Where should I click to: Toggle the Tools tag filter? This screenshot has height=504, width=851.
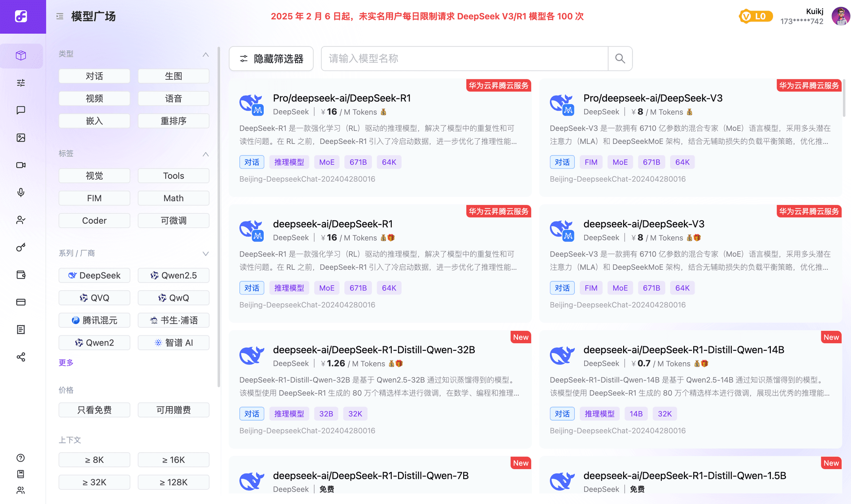(173, 176)
